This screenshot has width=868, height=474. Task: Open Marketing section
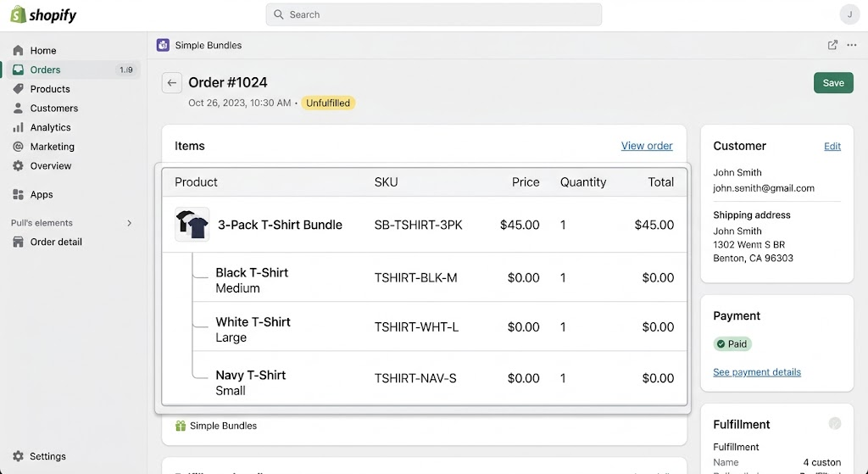52,146
